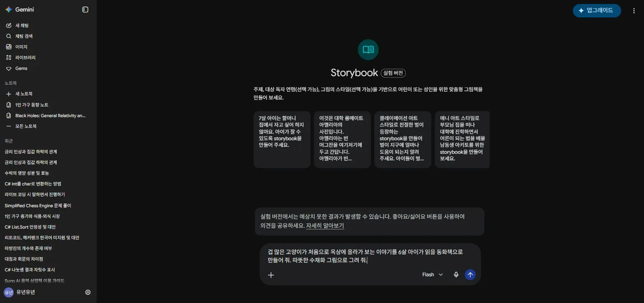
Task: Click the 실험 버전 badge
Action: pyautogui.click(x=393, y=73)
